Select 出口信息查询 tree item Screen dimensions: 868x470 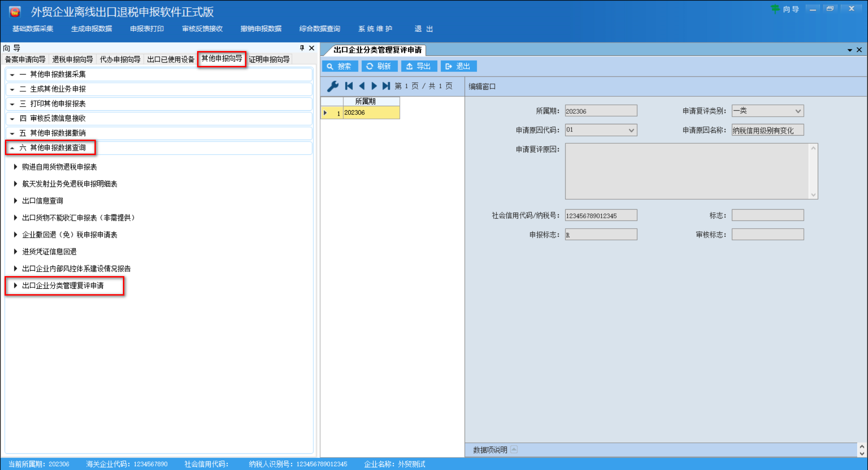click(x=42, y=201)
